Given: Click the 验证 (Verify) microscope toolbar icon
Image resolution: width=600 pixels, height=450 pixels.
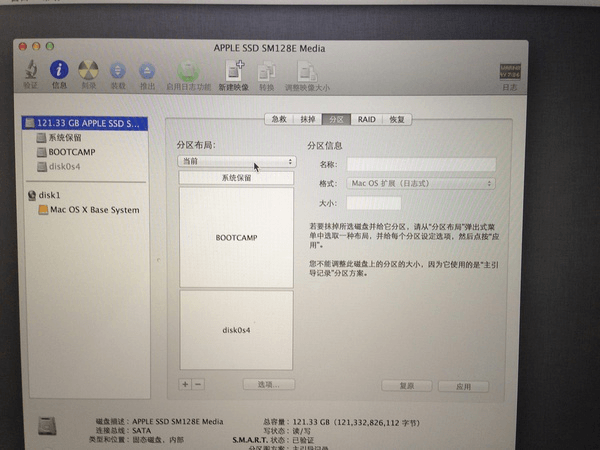Looking at the screenshot, I should tap(32, 70).
